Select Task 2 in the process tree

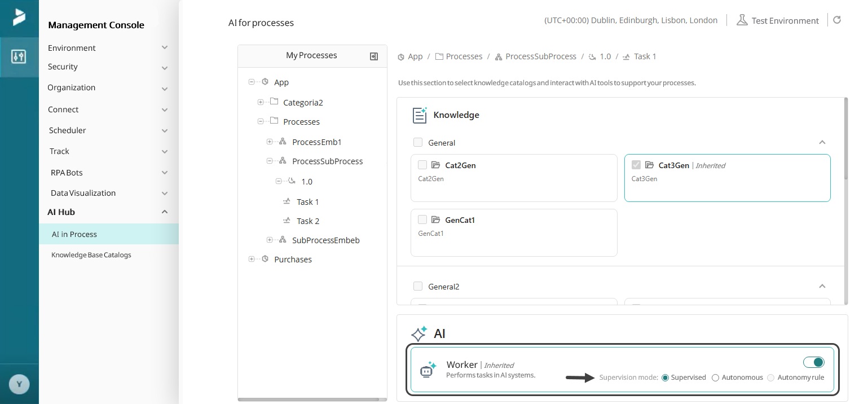tap(308, 221)
